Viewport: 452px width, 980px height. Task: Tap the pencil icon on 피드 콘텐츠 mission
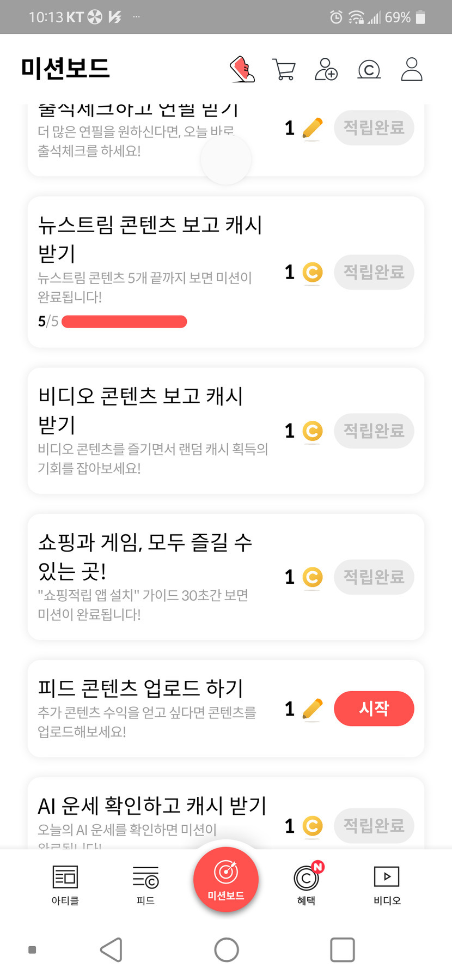pyautogui.click(x=312, y=709)
